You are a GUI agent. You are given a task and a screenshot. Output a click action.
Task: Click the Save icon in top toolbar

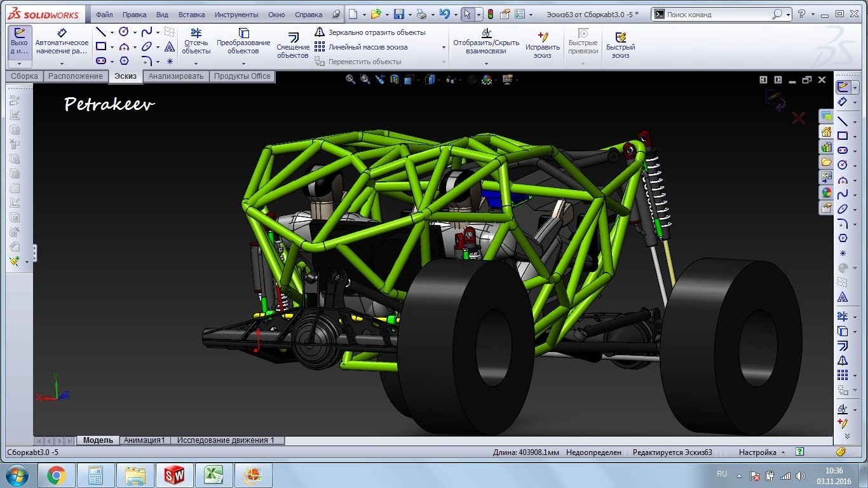[x=399, y=14]
